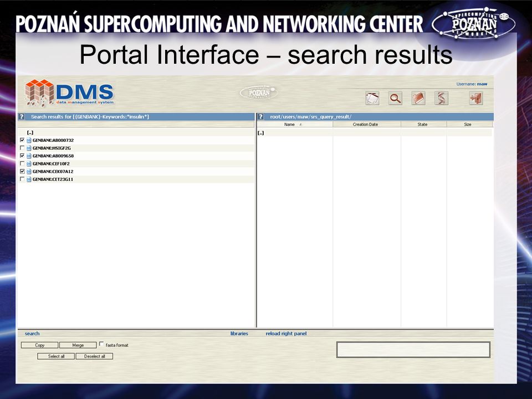This screenshot has height=399, width=532.
Task: Click the logout door icon
Action: 476,99
